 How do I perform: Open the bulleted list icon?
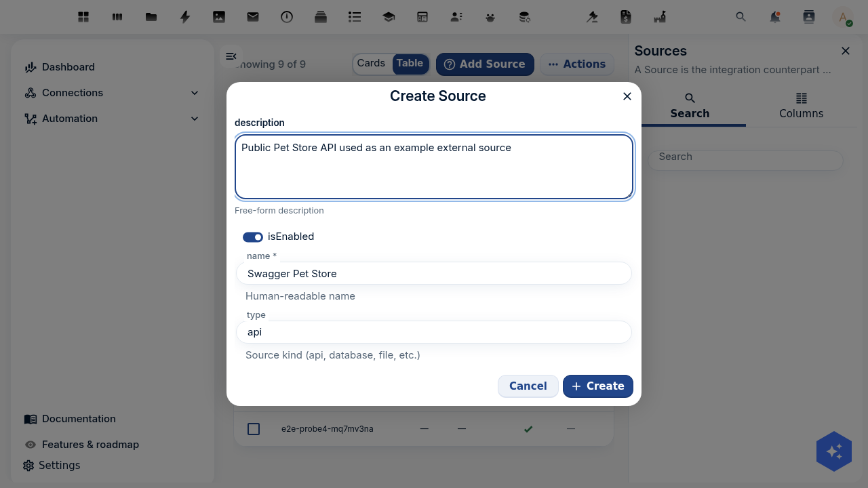coord(355,17)
